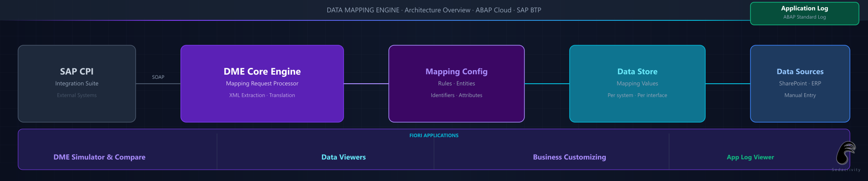The height and width of the screenshot is (181, 868).
Task: Click the SOAP connector label
Action: click(x=158, y=77)
